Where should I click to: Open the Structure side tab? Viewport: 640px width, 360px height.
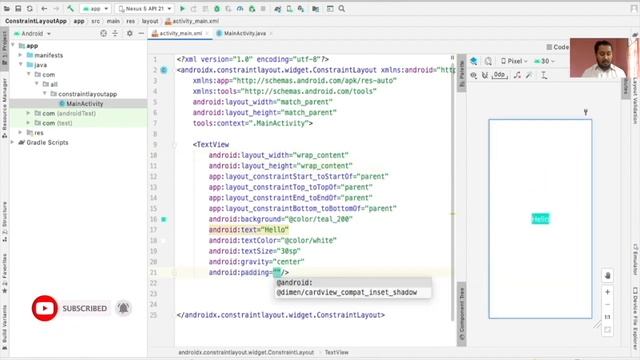point(4,222)
